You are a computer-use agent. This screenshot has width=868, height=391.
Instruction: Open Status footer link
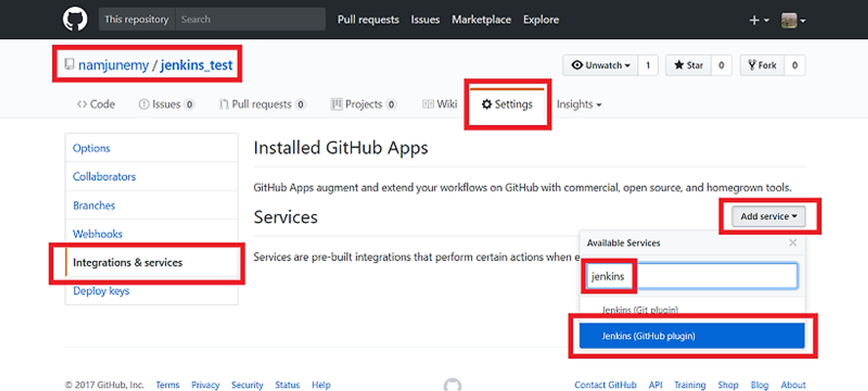[x=287, y=385]
